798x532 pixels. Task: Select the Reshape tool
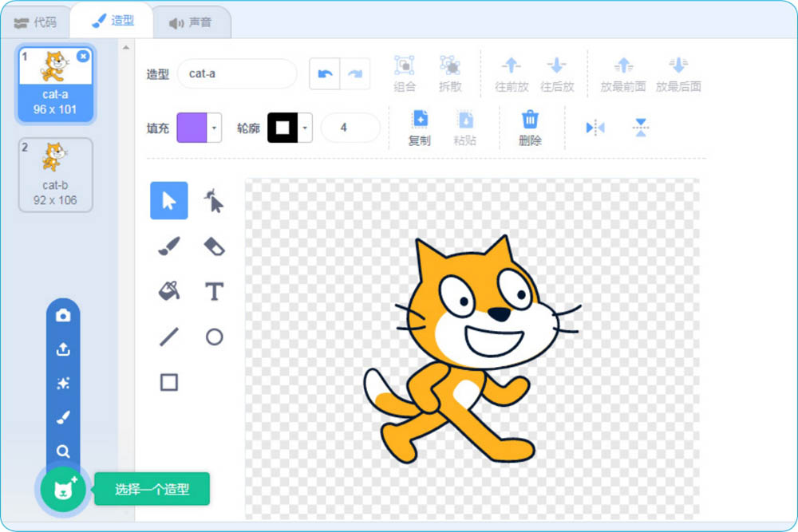[214, 200]
